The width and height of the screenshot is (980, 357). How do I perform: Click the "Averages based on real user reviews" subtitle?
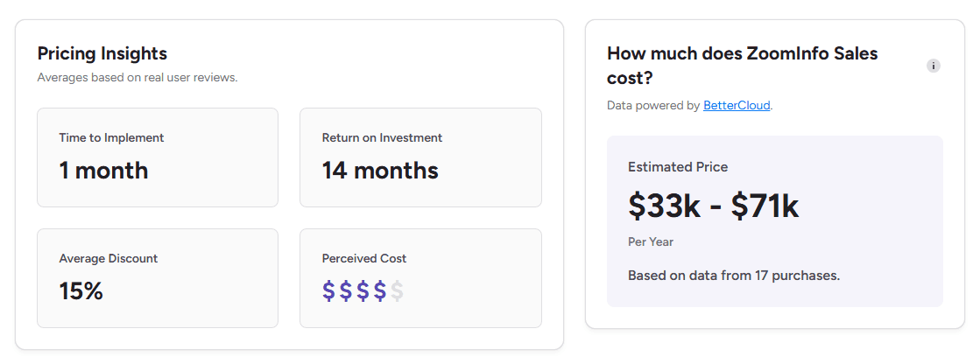[x=137, y=78]
